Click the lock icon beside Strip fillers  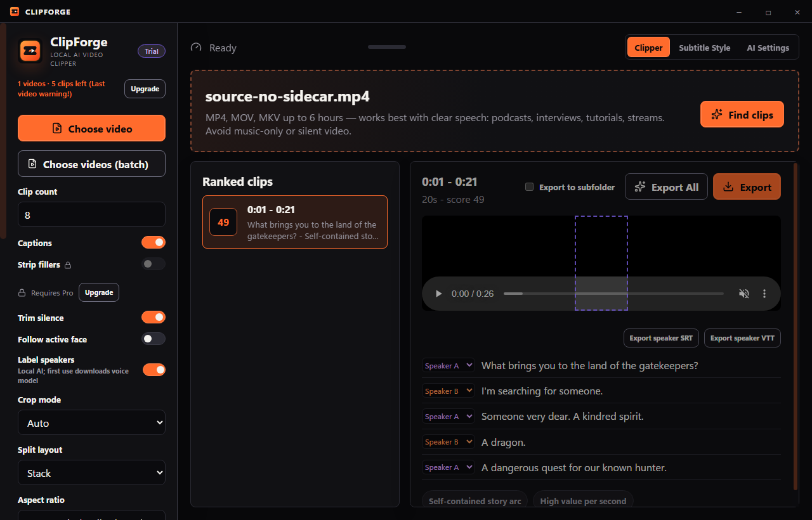[68, 265]
